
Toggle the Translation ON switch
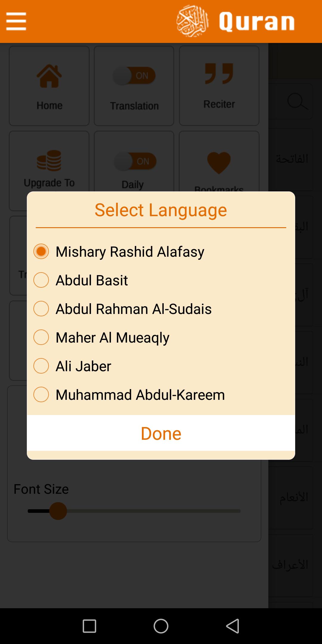click(x=134, y=76)
